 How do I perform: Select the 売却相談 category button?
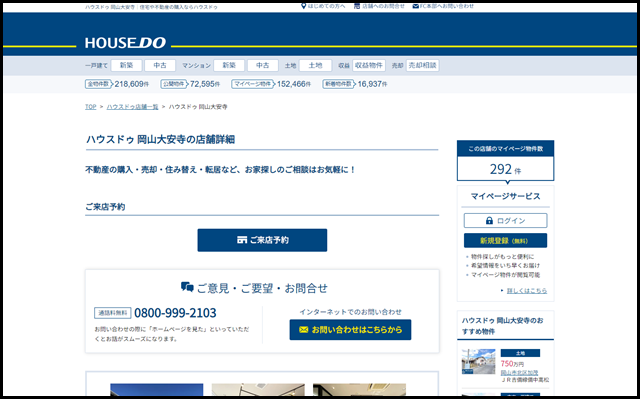pyautogui.click(x=422, y=65)
